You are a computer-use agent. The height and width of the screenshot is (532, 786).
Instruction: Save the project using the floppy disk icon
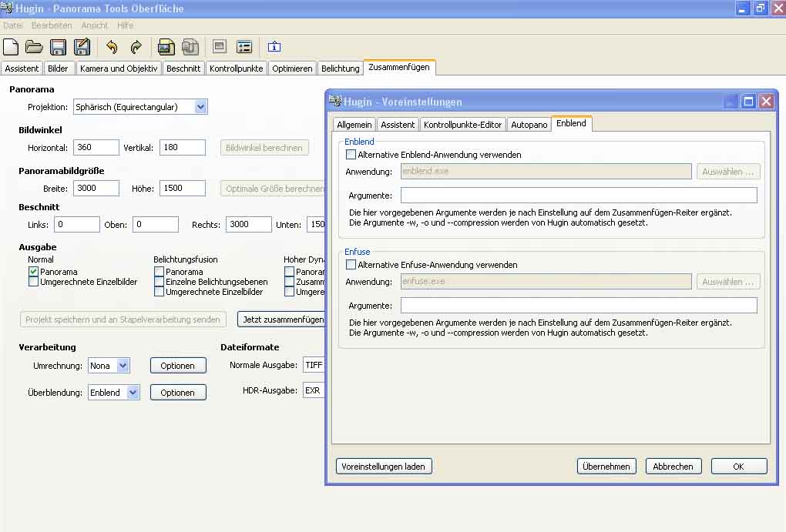coord(58,47)
